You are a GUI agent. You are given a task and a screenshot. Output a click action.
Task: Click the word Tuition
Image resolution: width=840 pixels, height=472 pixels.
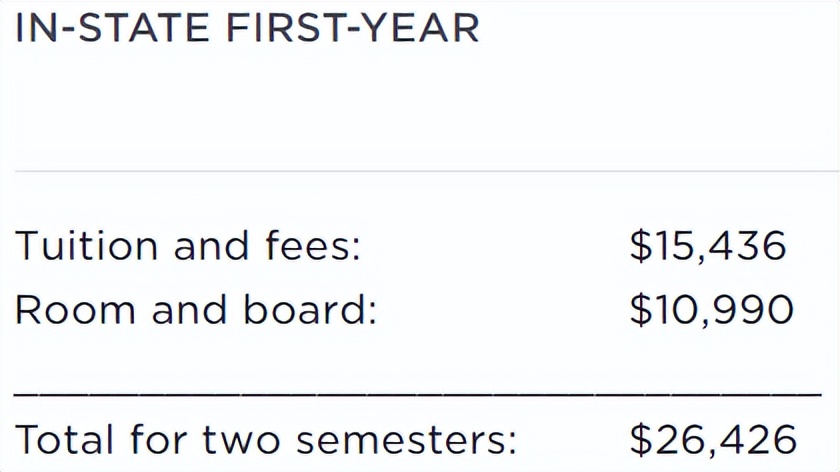point(86,246)
